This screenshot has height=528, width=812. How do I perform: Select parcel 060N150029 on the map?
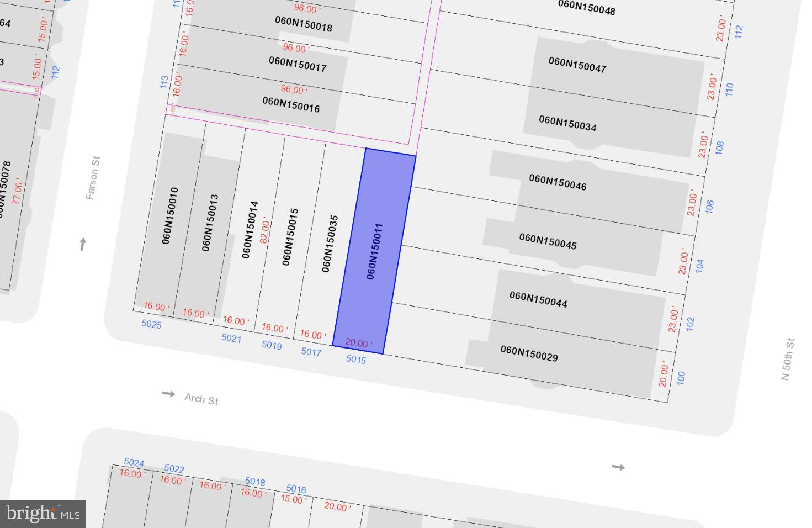point(529,353)
